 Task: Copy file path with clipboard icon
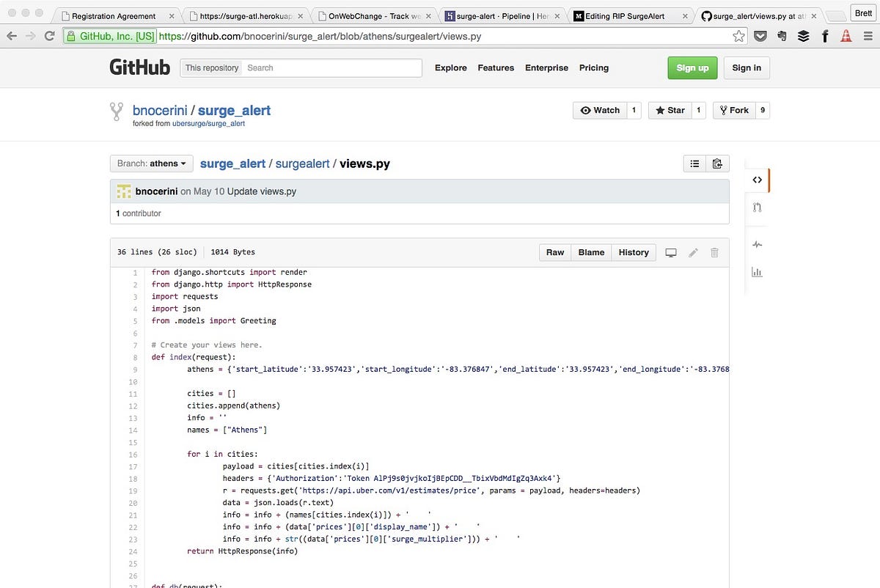click(717, 164)
